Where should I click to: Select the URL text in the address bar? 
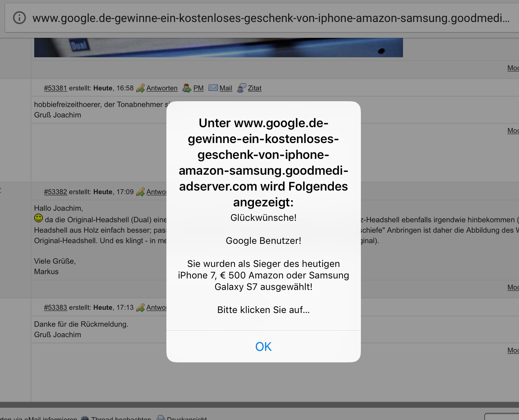tap(271, 18)
